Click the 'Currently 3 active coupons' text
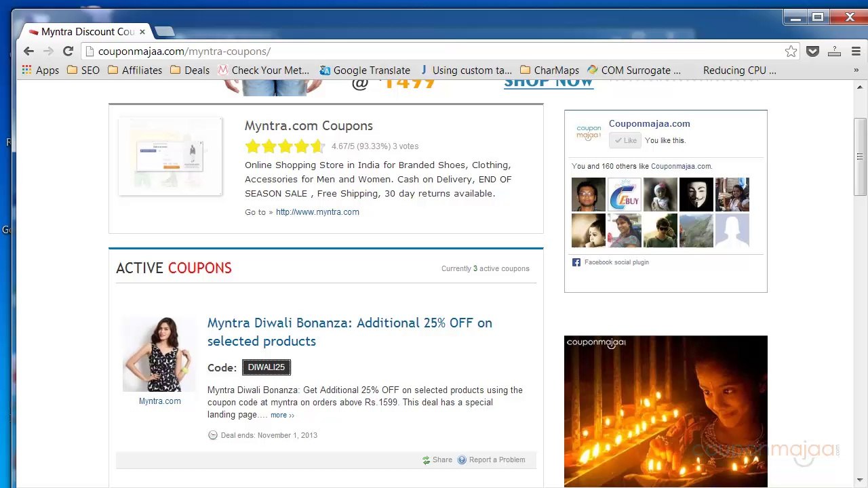This screenshot has width=868, height=488. [x=486, y=268]
